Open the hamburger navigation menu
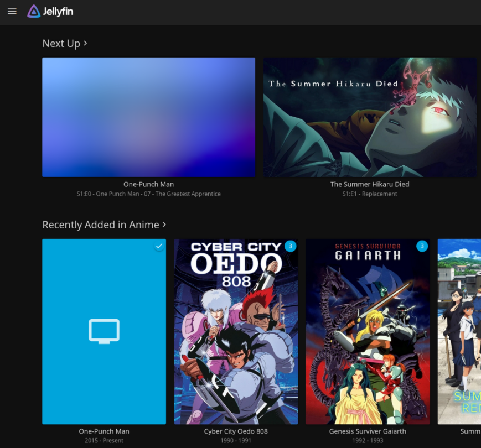This screenshot has height=448, width=481. [x=12, y=12]
